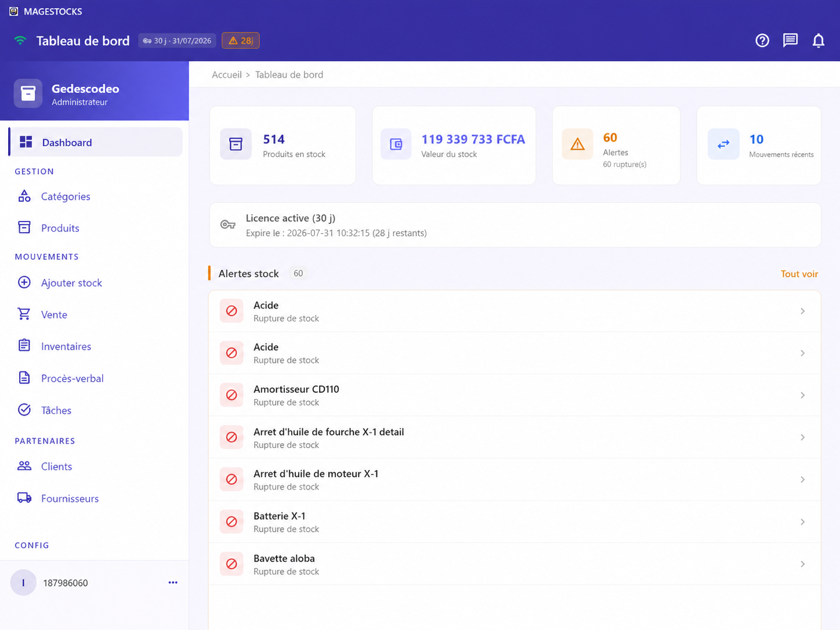Click the Ajouter stock plus icon

click(24, 283)
